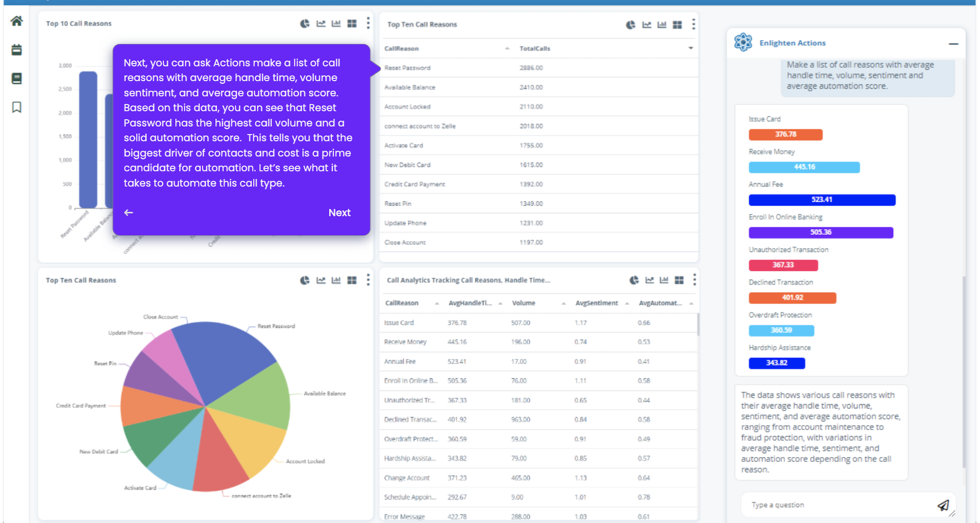Viewport: 980px width, 523px height.
Task: Select Overdraft Protection bar 360.59
Action: (781, 331)
